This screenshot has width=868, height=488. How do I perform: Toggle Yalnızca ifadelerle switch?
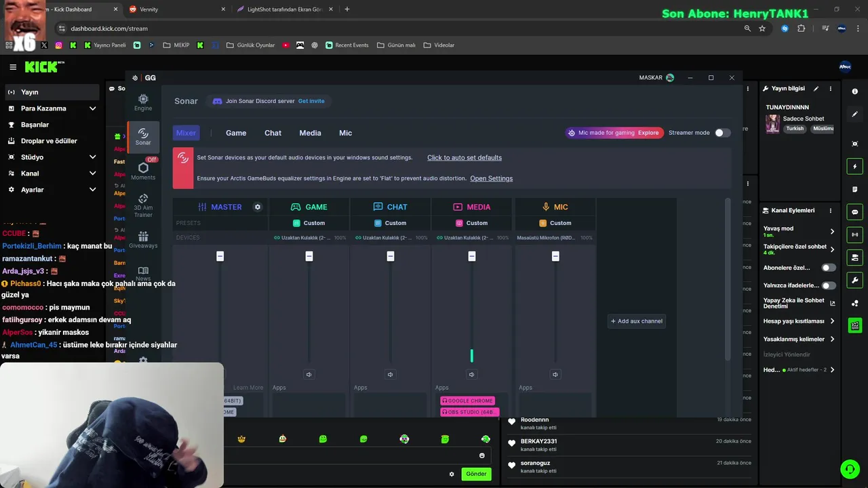point(829,285)
